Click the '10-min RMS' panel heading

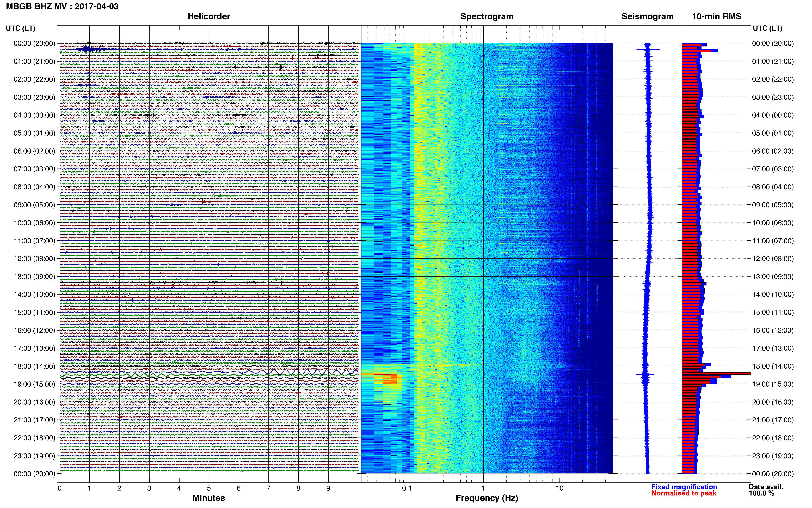717,16
